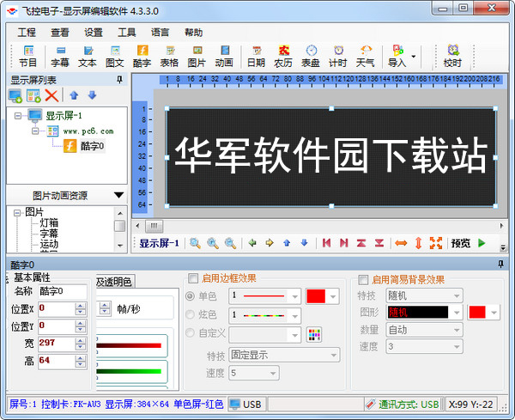The image size is (515, 420).
Task: Add a new program to display list
Action: click(33, 95)
